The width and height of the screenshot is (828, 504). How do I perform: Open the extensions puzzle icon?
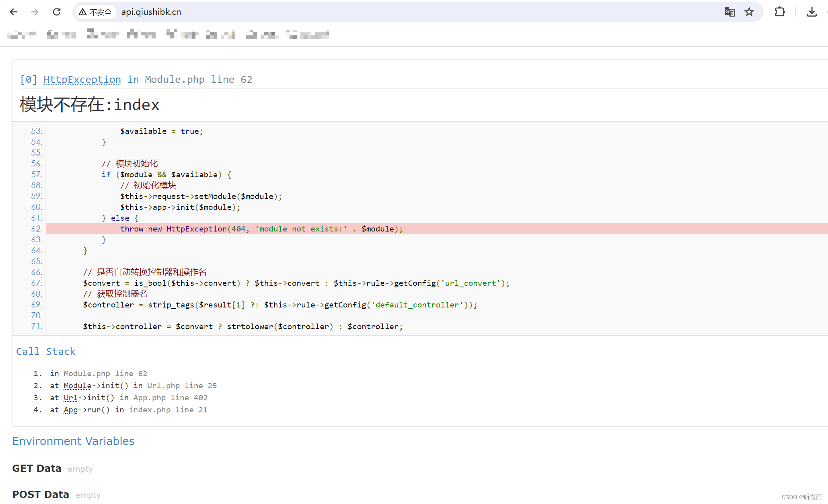[779, 12]
